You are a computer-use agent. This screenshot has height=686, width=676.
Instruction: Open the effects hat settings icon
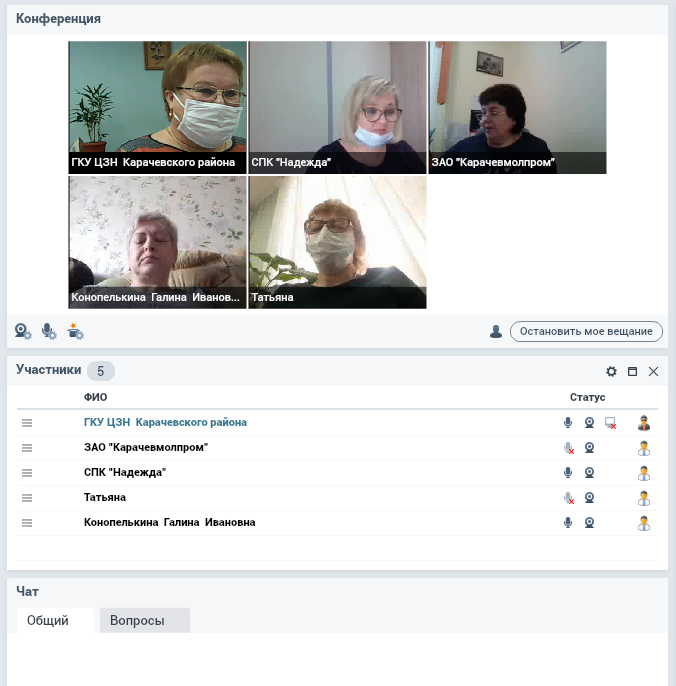point(75,332)
